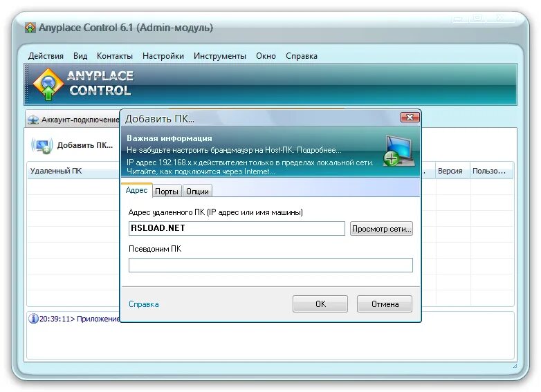This screenshot has height=392, width=541.
Task: Select the Аккаунт-подключение tab
Action: coord(73,120)
